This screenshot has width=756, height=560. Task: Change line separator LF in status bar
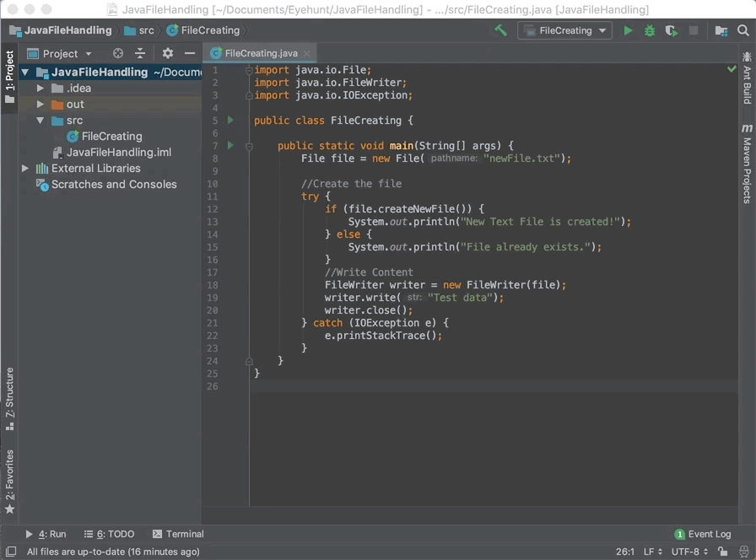coord(653,552)
